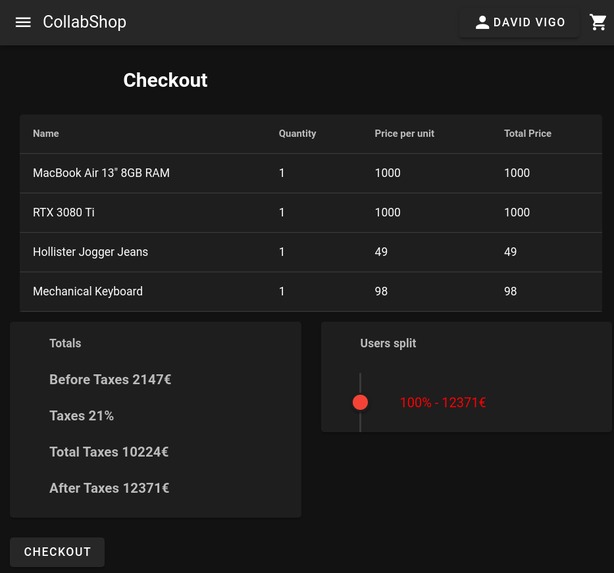Click the 100% - 12371€ split label
614x573 pixels.
click(x=443, y=403)
